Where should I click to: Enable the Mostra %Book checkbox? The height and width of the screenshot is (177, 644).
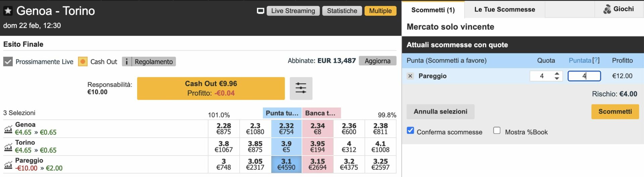tap(497, 130)
